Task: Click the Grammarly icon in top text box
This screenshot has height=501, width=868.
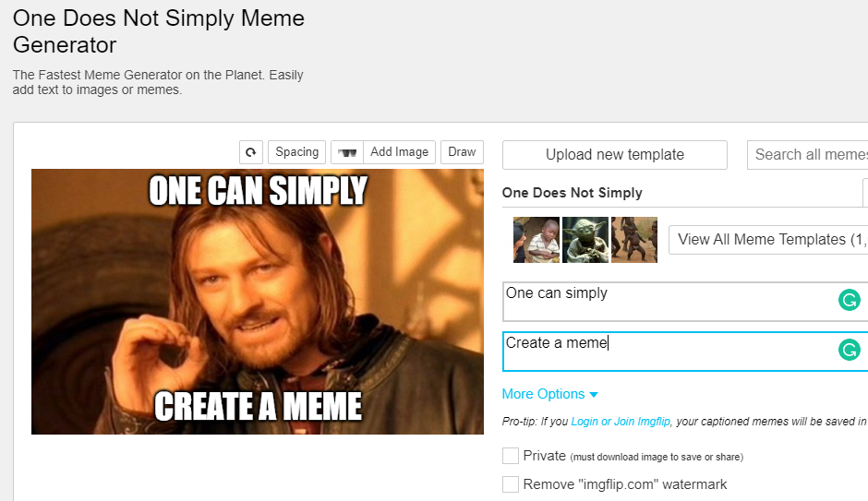Action: click(850, 300)
